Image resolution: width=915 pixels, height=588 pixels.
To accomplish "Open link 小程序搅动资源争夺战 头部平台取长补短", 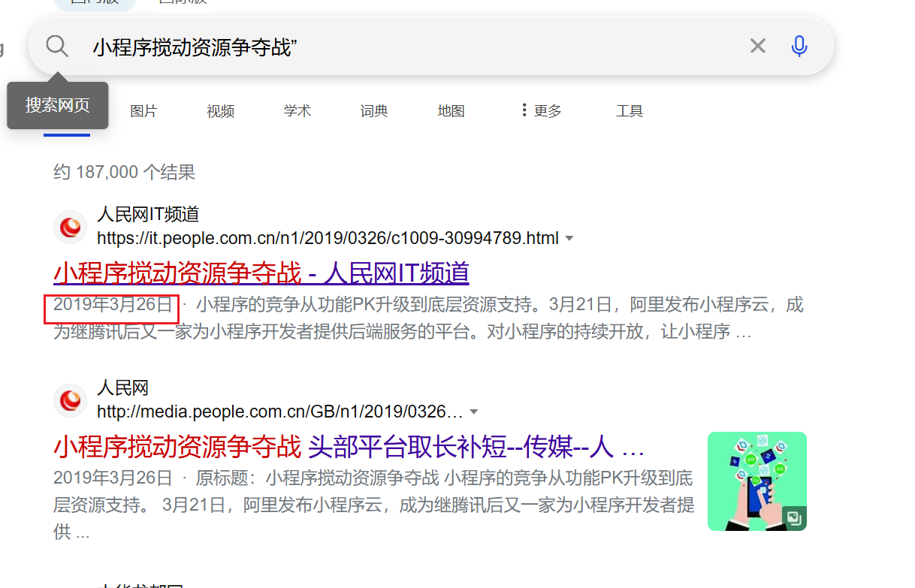I will pyautogui.click(x=349, y=447).
